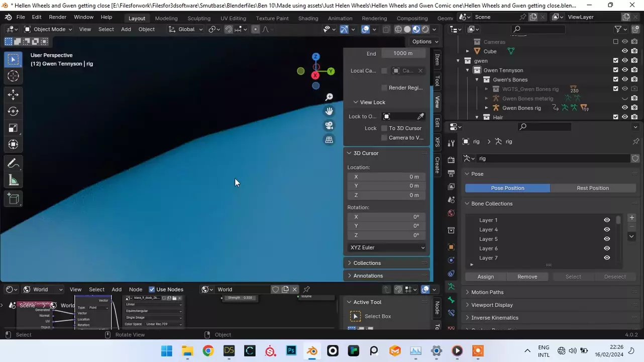Activate the Annotate pencil tool

14,164
